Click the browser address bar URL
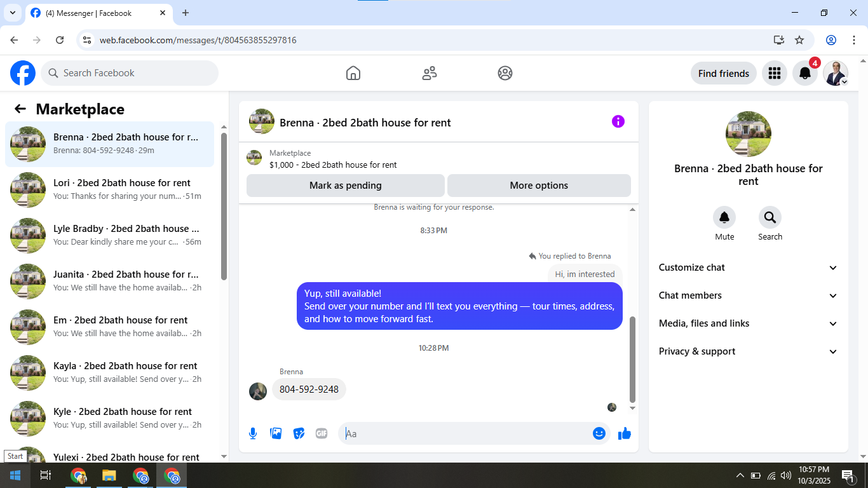The image size is (868, 488). click(x=198, y=40)
